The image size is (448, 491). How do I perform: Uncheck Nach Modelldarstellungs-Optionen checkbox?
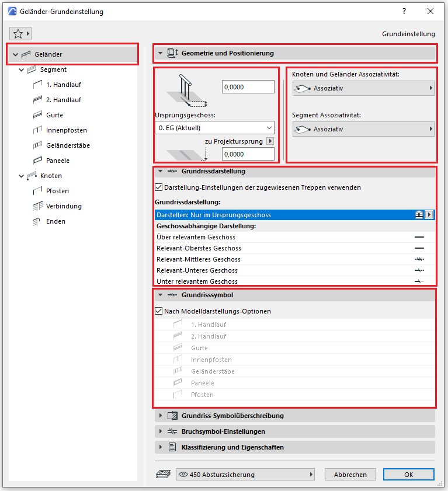click(x=159, y=311)
